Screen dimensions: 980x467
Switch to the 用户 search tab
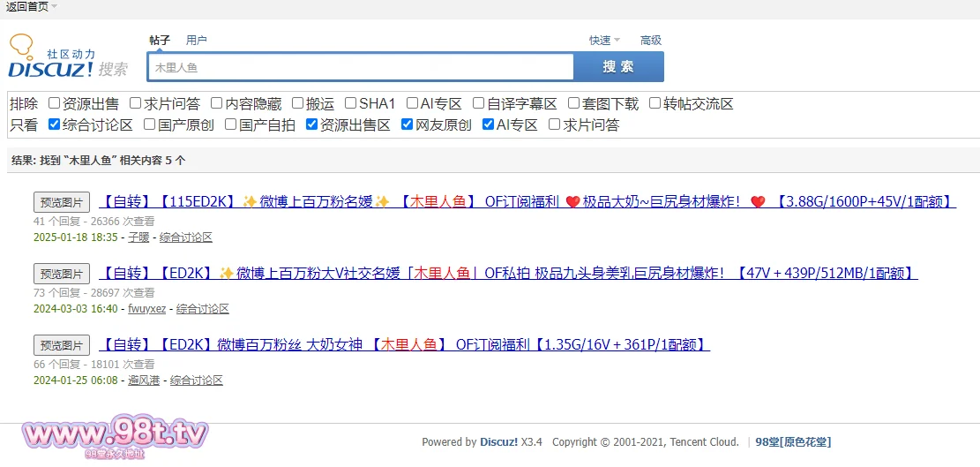pos(196,40)
